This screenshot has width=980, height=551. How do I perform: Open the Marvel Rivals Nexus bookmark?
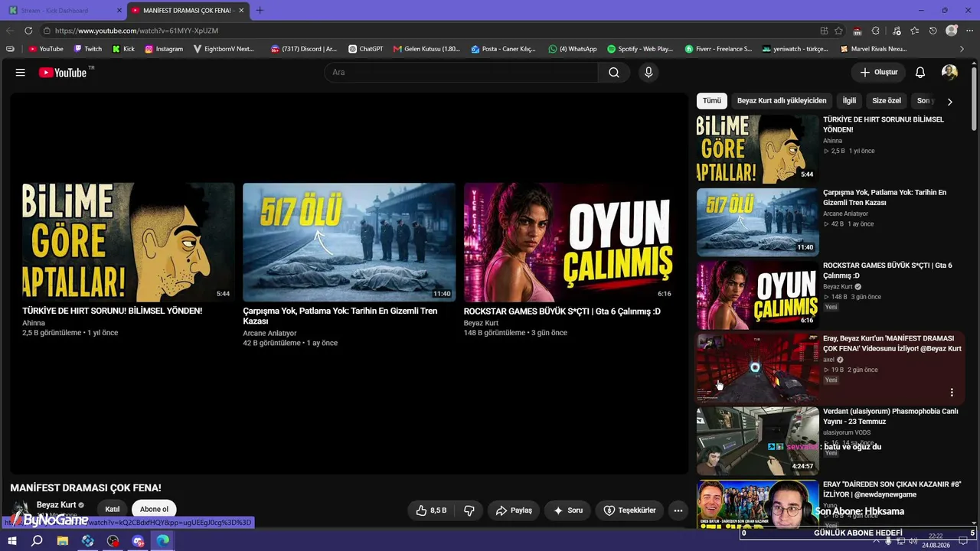(874, 49)
